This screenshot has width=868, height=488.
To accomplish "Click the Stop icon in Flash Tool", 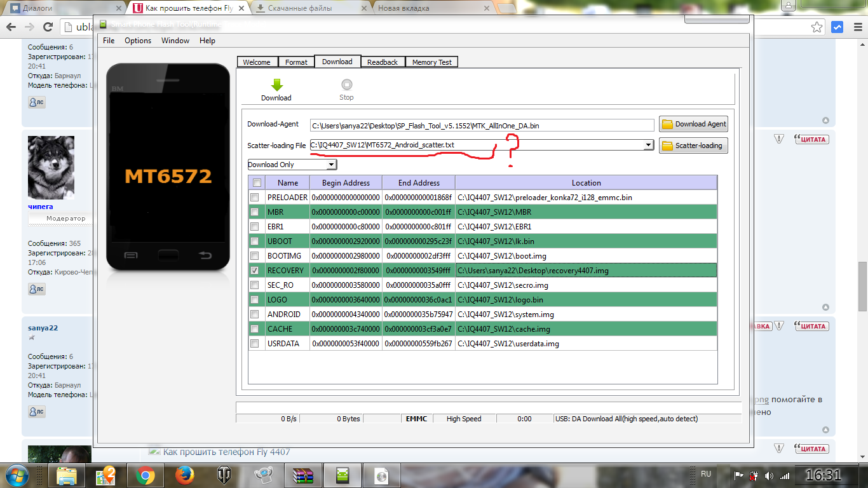I will click(346, 85).
